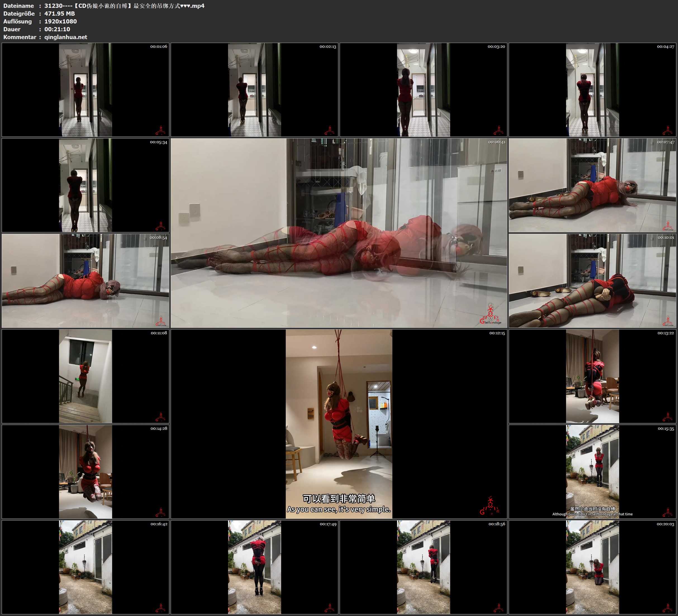678x616 pixels.
Task: Select the thumbnail timestamped 00:02:13
Action: point(254,89)
